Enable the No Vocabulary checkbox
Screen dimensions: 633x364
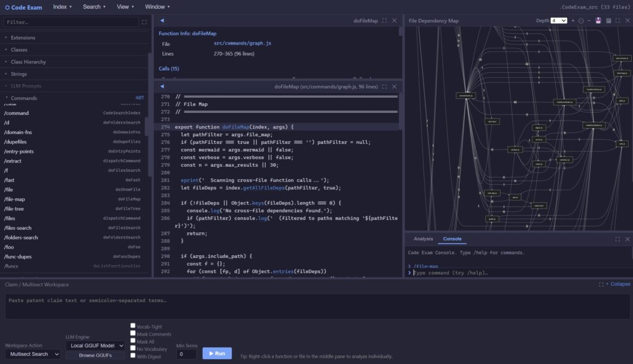pyautogui.click(x=133, y=349)
